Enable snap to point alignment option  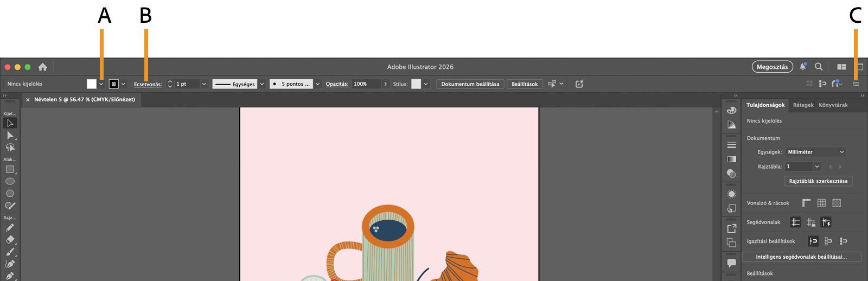click(x=813, y=241)
